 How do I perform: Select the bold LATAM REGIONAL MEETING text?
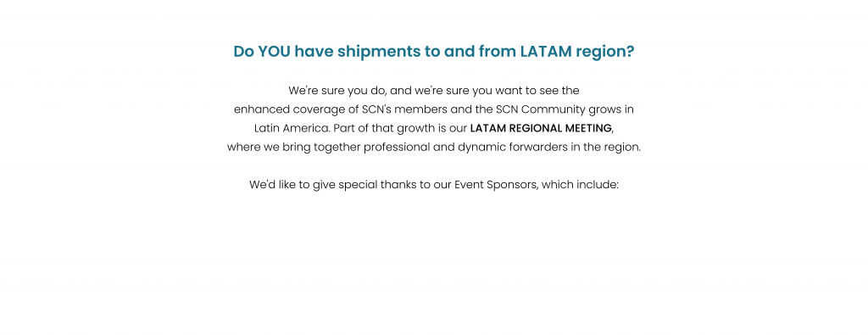[541, 128]
